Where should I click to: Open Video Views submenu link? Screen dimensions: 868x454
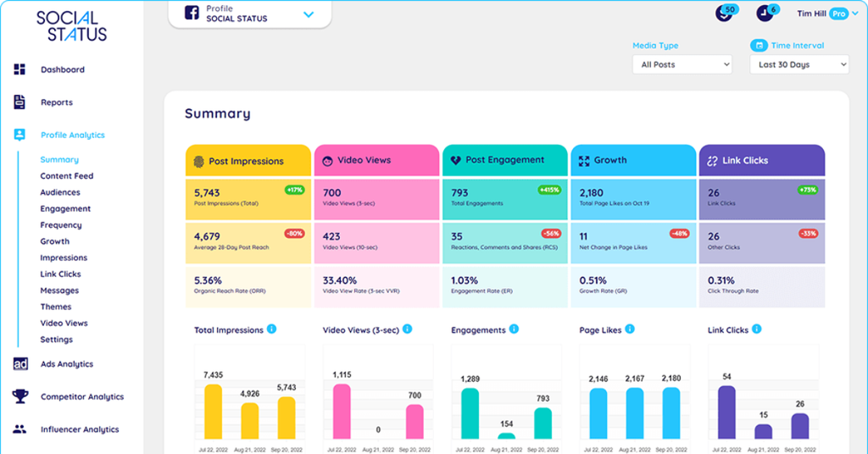point(64,323)
